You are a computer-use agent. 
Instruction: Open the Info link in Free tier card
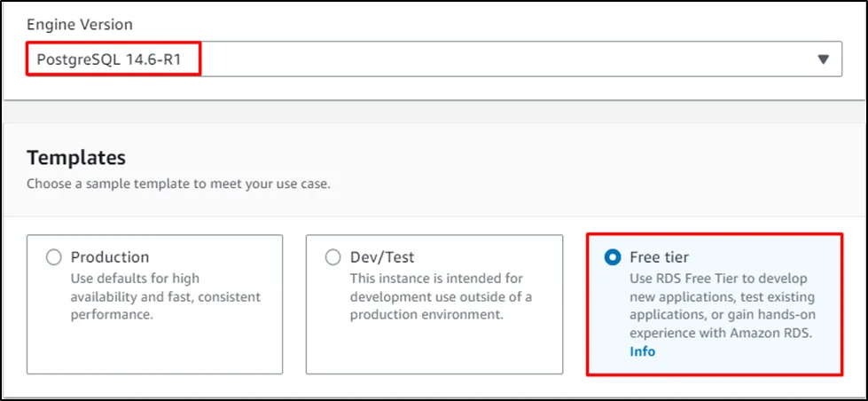642,351
